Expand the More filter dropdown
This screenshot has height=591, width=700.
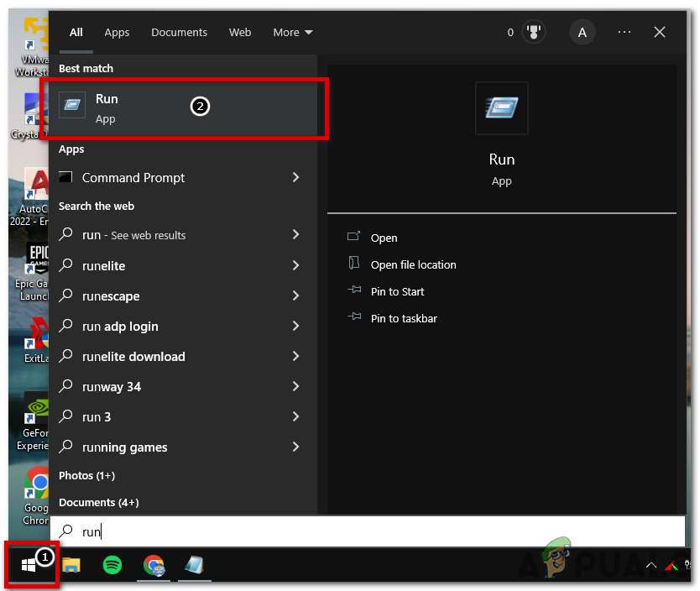[x=292, y=32]
